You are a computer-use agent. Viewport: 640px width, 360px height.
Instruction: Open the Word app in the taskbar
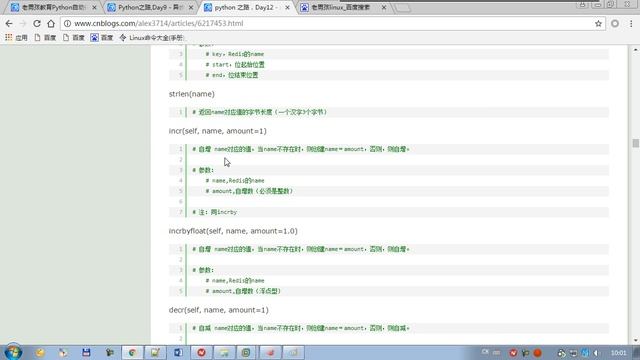(x=178, y=353)
